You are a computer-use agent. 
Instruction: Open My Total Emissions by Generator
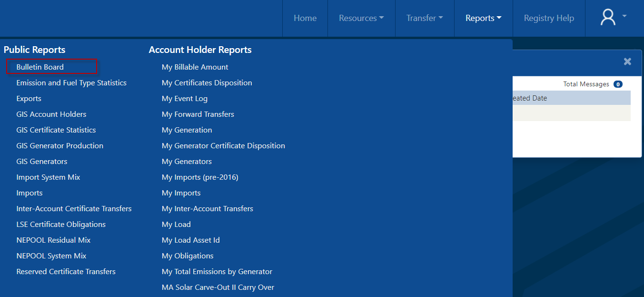click(217, 272)
